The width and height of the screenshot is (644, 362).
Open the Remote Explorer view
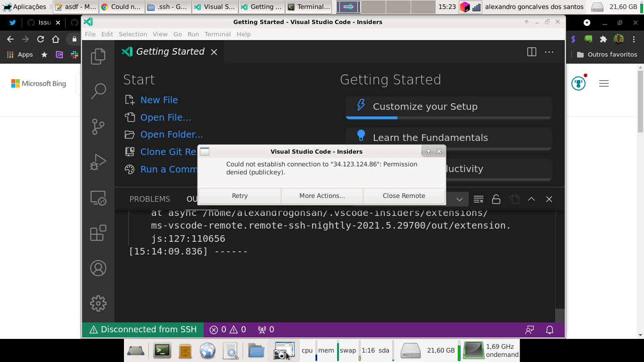click(x=98, y=197)
